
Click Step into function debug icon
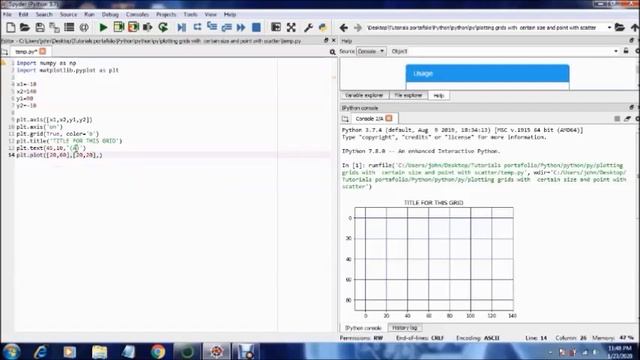212,27
